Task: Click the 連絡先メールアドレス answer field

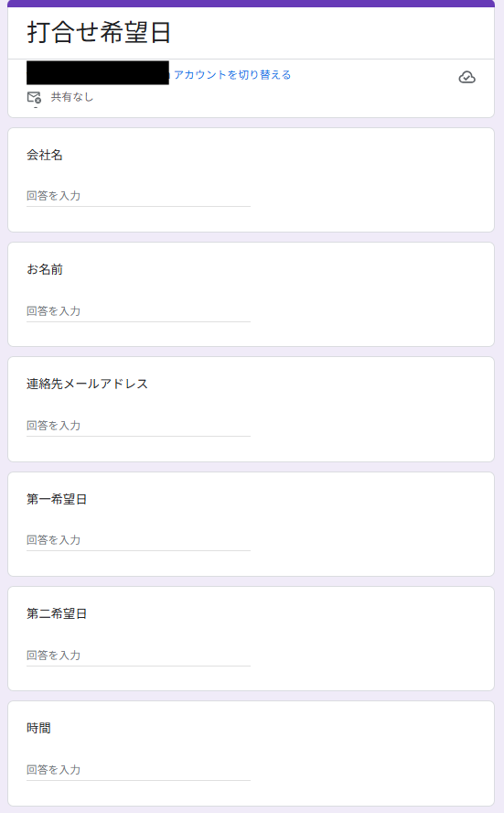Action: coord(138,426)
